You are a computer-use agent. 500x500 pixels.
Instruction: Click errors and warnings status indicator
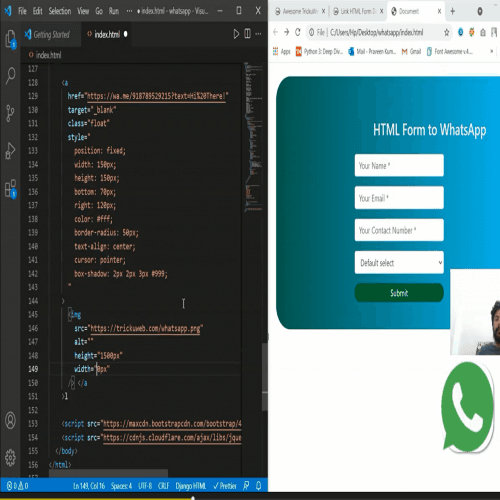pyautogui.click(x=18, y=486)
